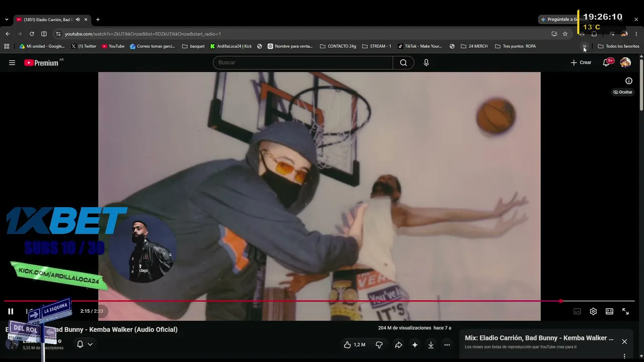Image resolution: width=644 pixels, height=362 pixels.
Task: Start voice search with microphone
Action: [426, 62]
